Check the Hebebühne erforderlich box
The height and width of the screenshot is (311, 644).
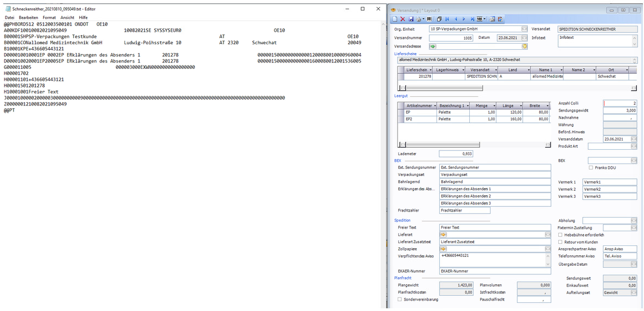coord(560,234)
